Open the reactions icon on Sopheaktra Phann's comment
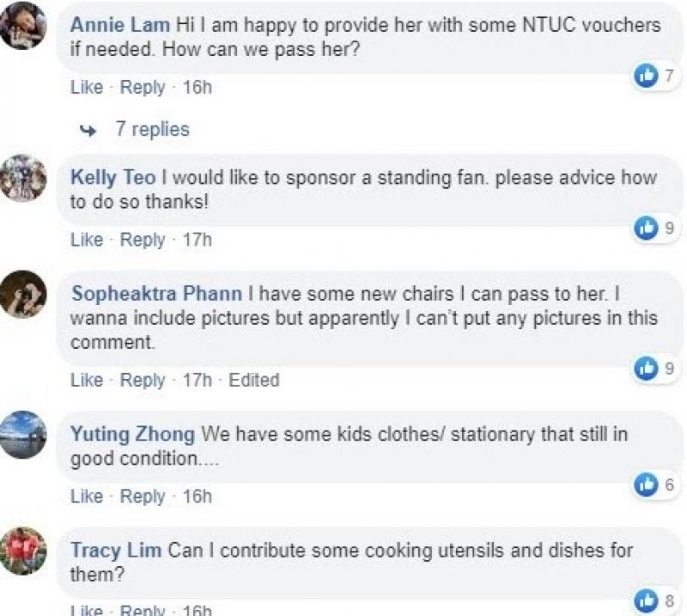 point(645,369)
